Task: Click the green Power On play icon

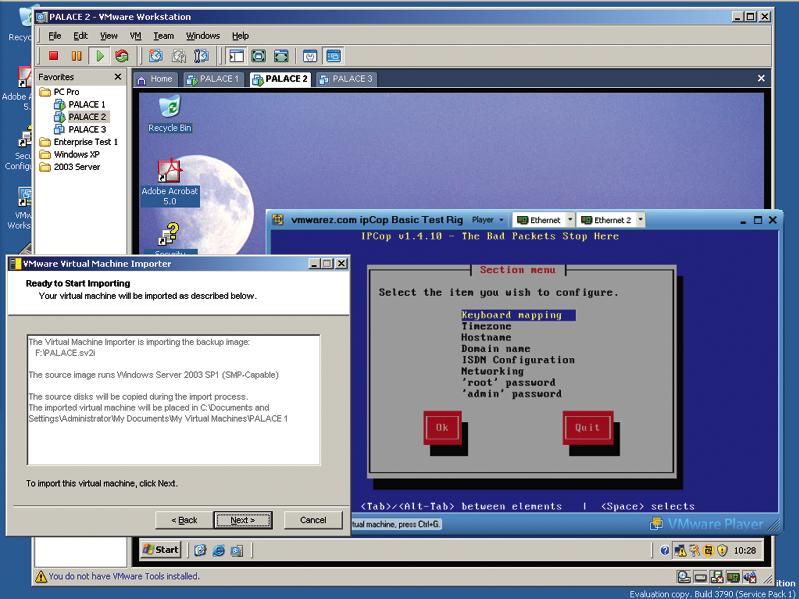Action: [99, 56]
